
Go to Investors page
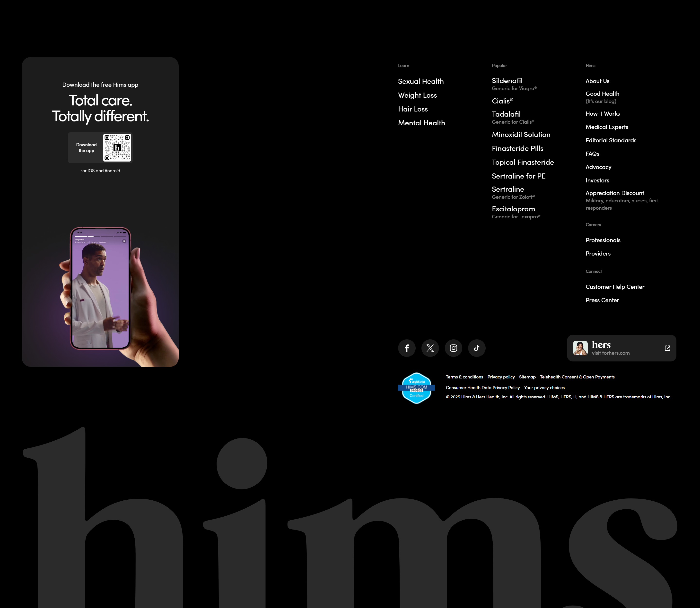pyautogui.click(x=597, y=180)
